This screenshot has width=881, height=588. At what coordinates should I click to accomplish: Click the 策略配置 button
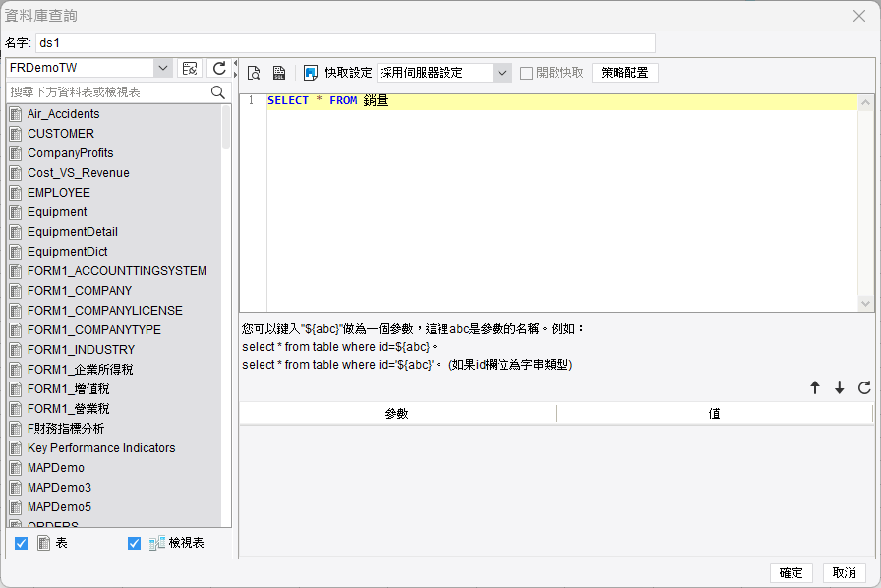point(624,73)
